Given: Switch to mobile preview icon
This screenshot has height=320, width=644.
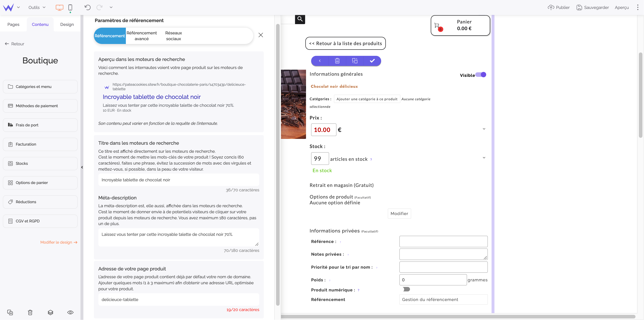Looking at the screenshot, I should point(70,8).
